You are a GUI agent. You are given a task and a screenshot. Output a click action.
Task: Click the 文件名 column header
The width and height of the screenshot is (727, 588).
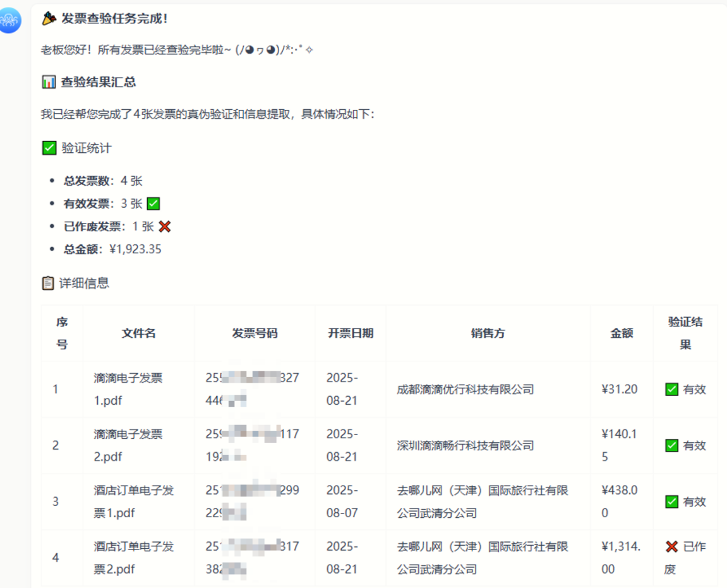tap(138, 333)
